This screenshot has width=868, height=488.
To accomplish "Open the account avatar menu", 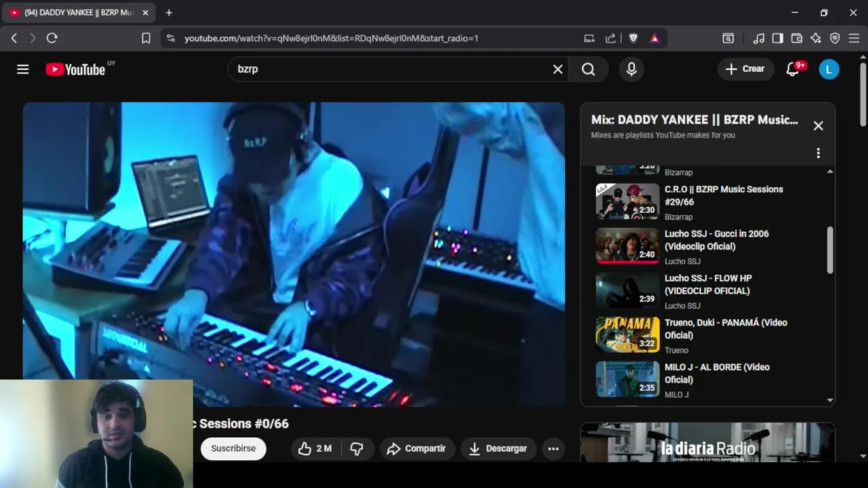I will (829, 69).
